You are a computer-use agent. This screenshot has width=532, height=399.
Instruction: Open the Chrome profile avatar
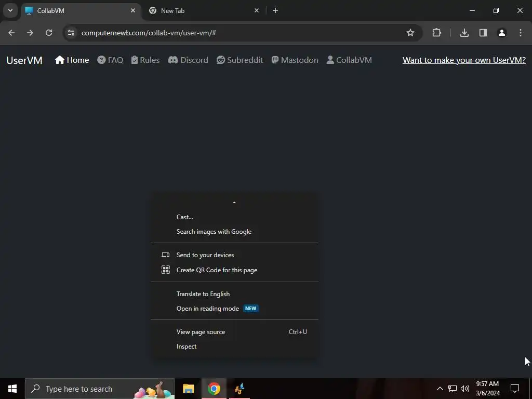coord(501,33)
